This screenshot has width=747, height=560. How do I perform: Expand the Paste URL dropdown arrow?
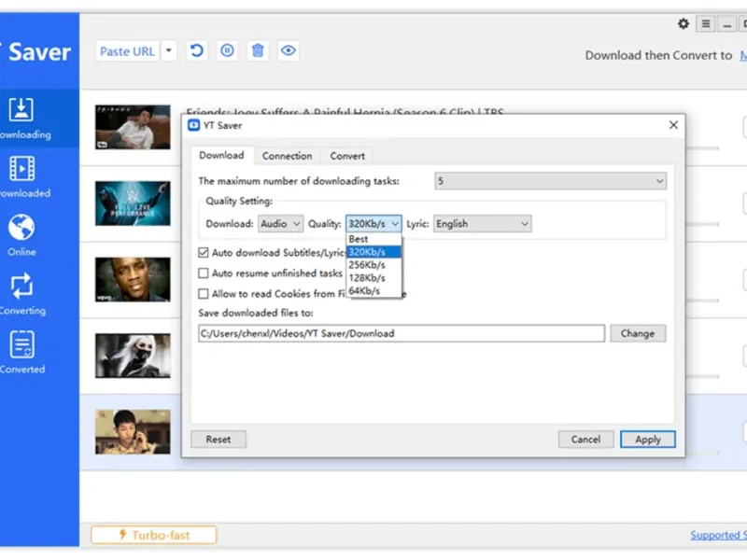coord(169,51)
